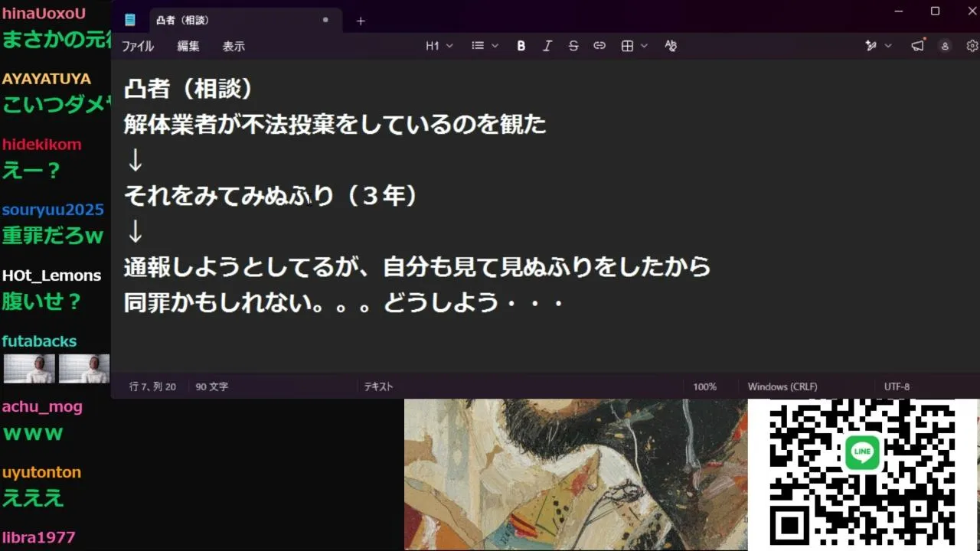Click the heading line 凸者（相談） in the document
Screen dimensions: 980x551
point(188,89)
